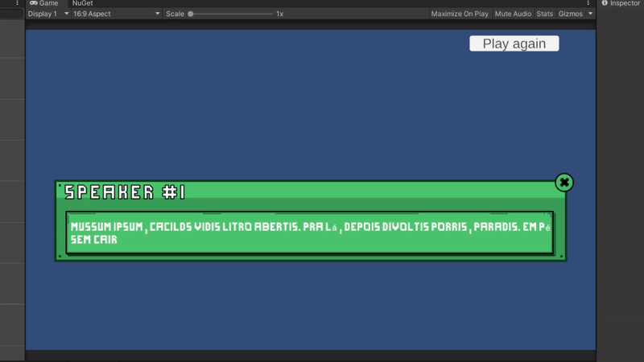644x362 pixels.
Task: Open the Display 1 dropdown
Action: [x=48, y=14]
